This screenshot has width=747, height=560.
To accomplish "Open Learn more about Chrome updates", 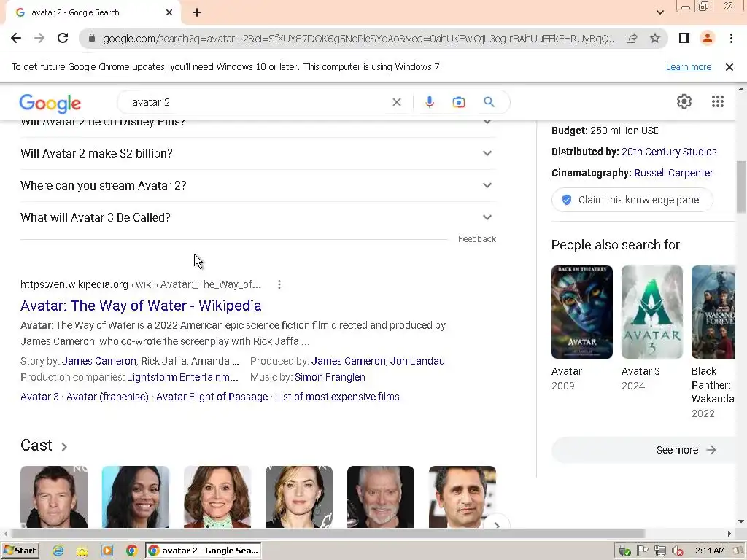I will pyautogui.click(x=689, y=67).
